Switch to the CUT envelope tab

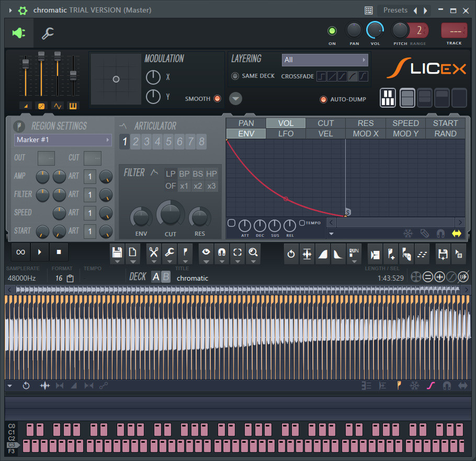coord(325,123)
